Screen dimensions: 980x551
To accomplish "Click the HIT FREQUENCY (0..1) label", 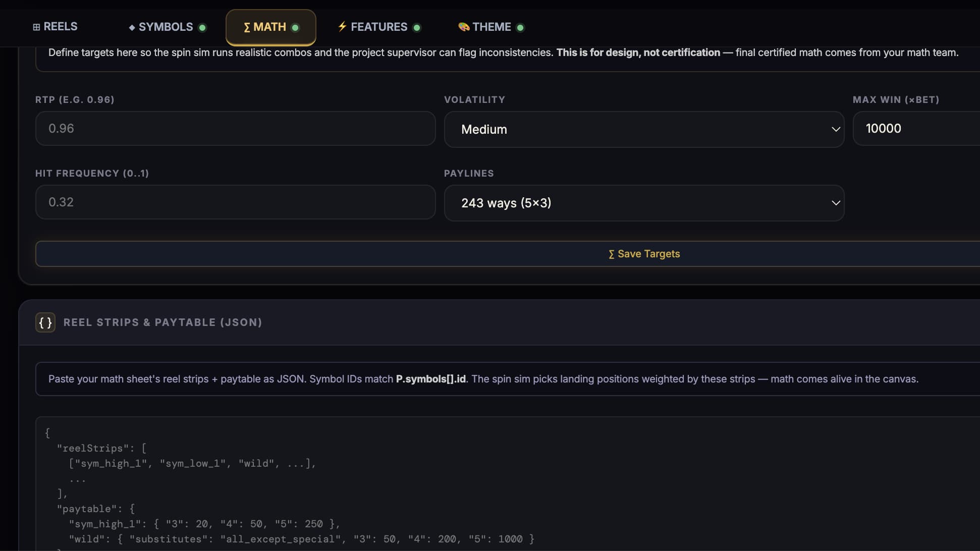I will 92,173.
